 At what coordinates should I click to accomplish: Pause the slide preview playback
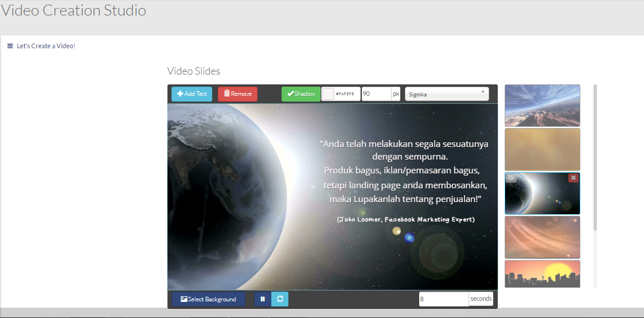[x=263, y=299]
